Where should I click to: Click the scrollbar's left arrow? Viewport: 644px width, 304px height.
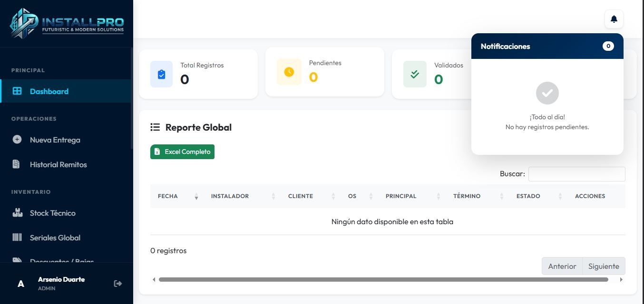tap(154, 280)
